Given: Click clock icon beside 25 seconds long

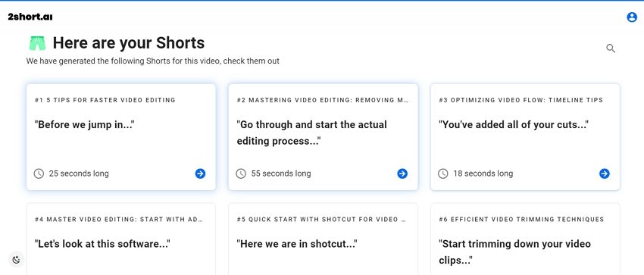Looking at the screenshot, I should (39, 173).
